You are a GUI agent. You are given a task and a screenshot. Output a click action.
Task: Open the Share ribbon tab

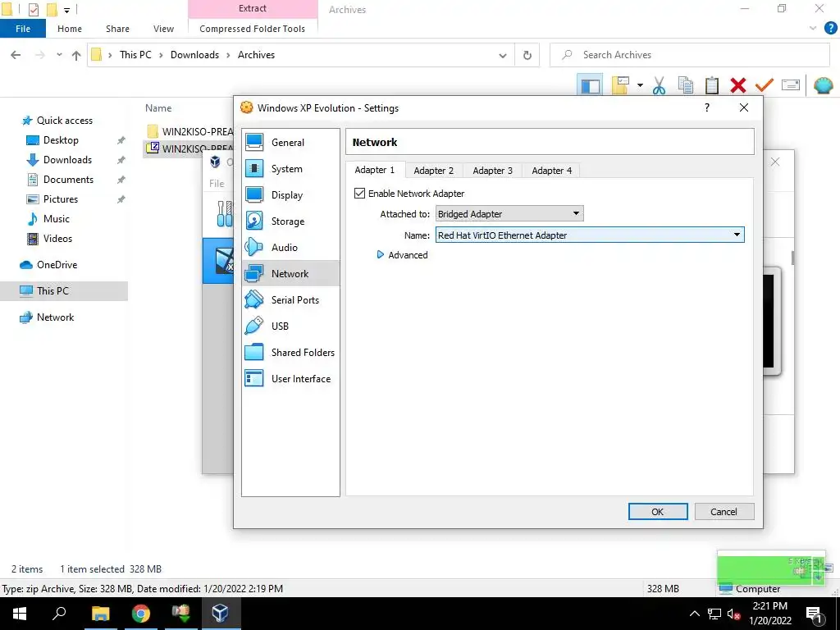coord(117,29)
